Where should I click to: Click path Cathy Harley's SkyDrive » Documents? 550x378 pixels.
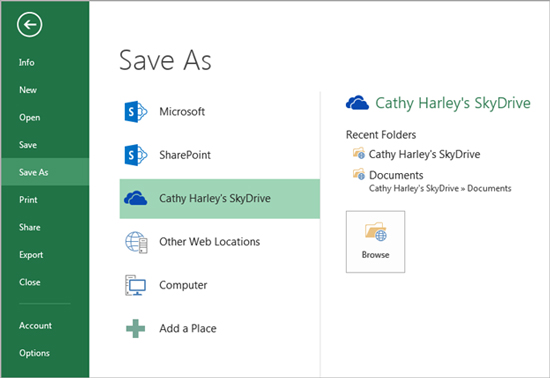440,188
